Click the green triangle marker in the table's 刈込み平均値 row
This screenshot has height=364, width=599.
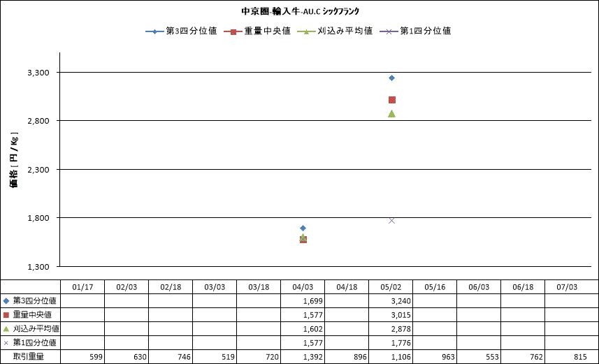point(6,329)
